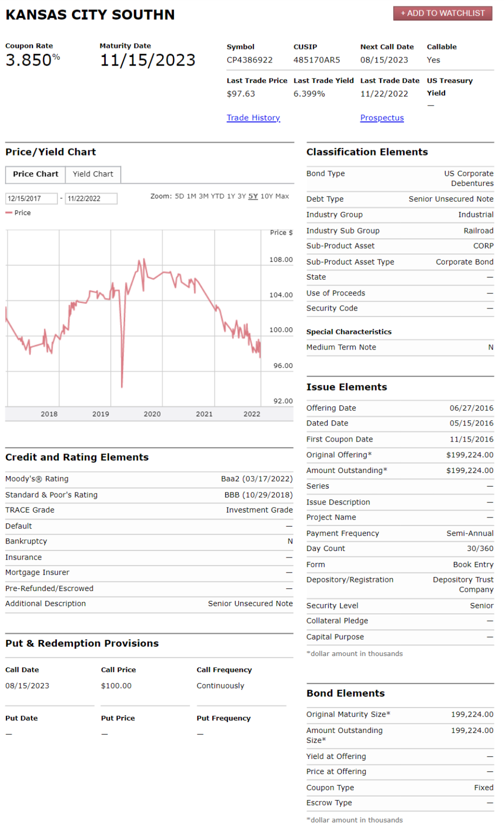Viewport: 504px width, 831px height.
Task: Click the 2020 label on chart timeline
Action: (x=152, y=414)
